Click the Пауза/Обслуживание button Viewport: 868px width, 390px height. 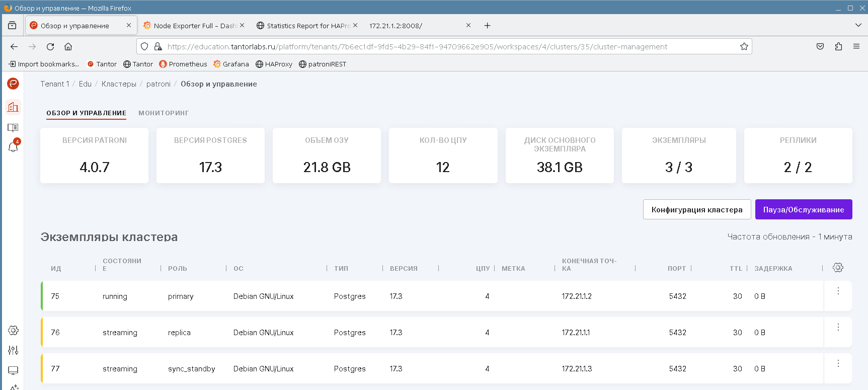[803, 209]
